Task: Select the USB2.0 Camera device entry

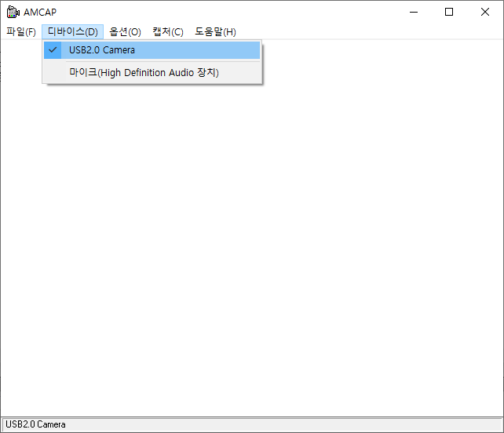Action: pyautogui.click(x=102, y=50)
